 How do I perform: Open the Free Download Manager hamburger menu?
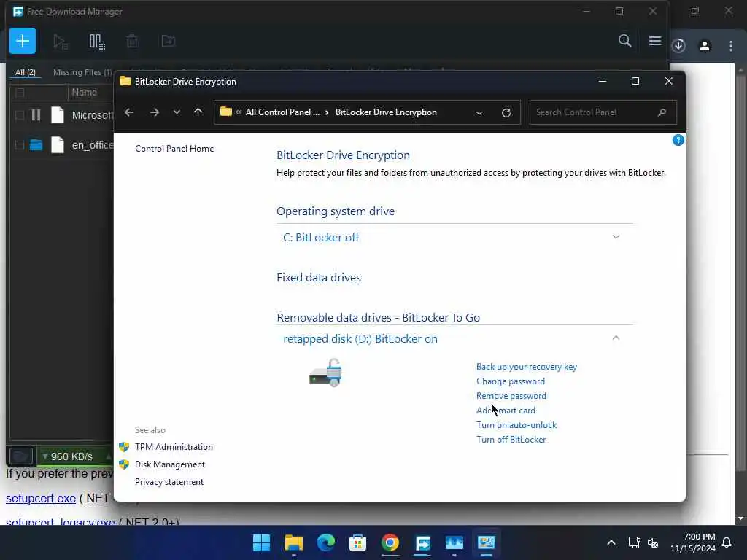point(655,41)
